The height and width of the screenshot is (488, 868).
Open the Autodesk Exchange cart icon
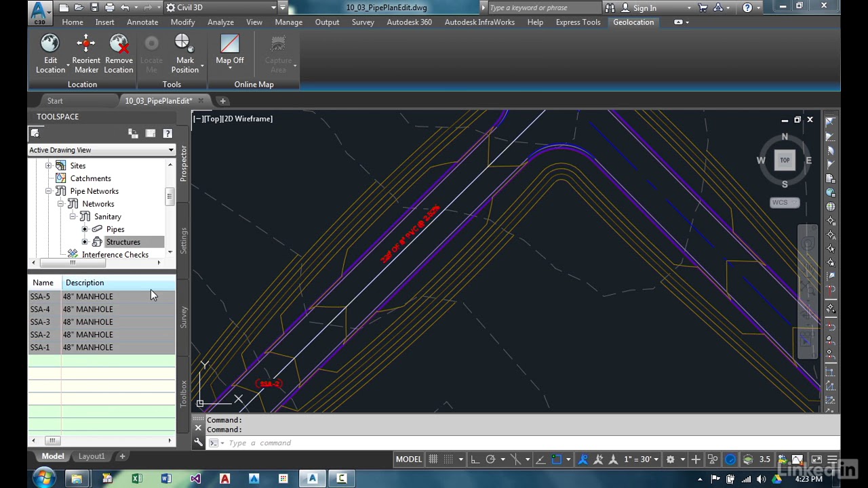[703, 7]
